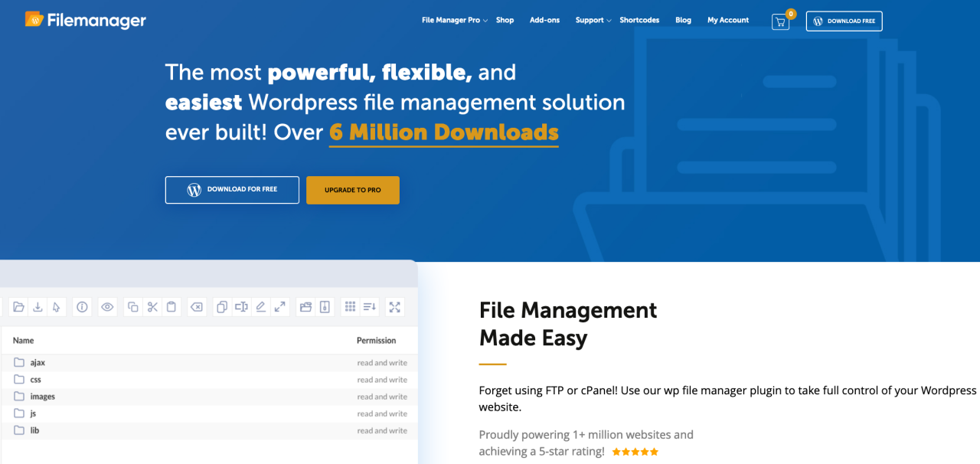
Task: Click the Filemanager logo
Action: (x=85, y=20)
